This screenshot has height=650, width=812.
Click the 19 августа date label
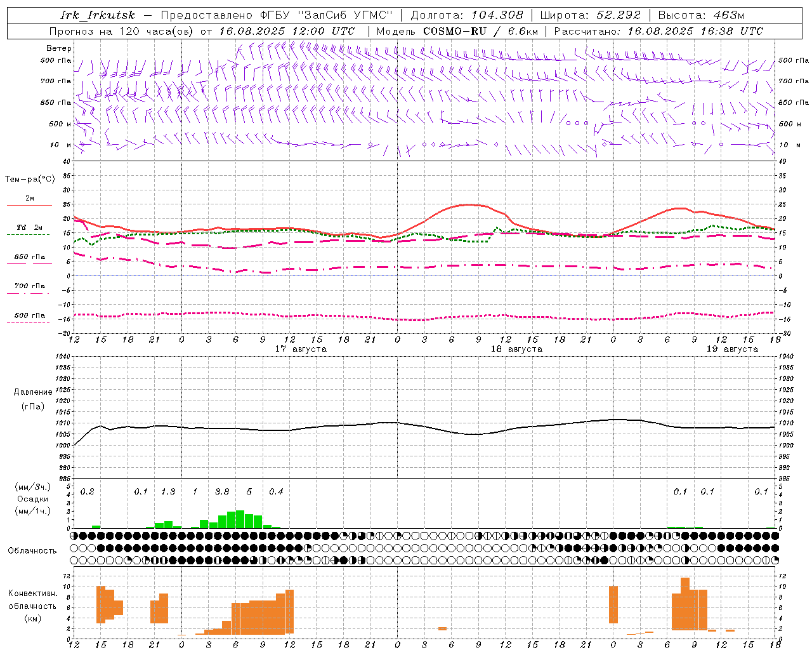pyautogui.click(x=732, y=349)
